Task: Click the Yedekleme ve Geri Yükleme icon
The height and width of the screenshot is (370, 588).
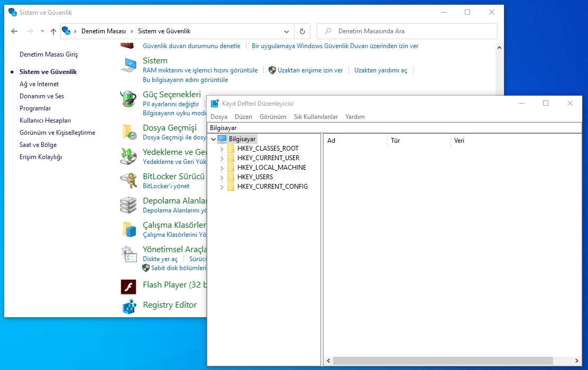Action: (128, 156)
